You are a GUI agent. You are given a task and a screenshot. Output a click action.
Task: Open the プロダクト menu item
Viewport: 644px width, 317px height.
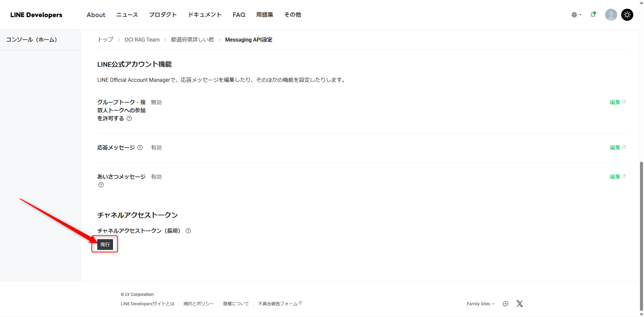point(163,15)
